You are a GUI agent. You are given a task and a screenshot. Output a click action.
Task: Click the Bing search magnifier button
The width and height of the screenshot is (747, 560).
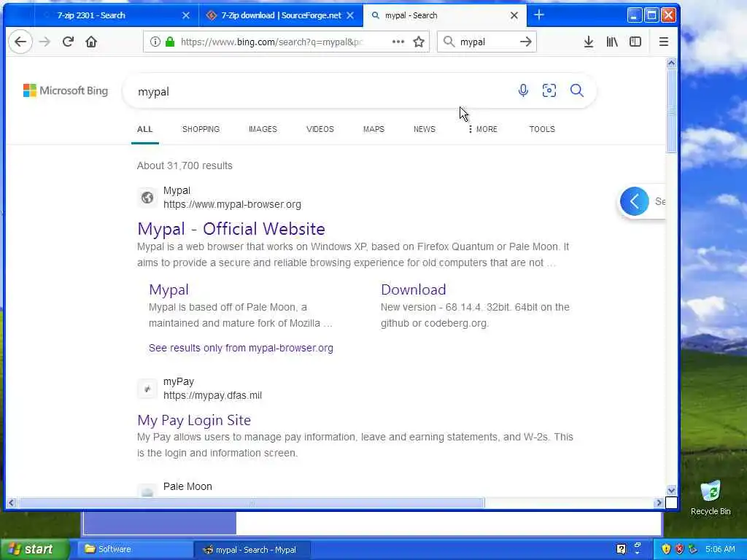(576, 90)
